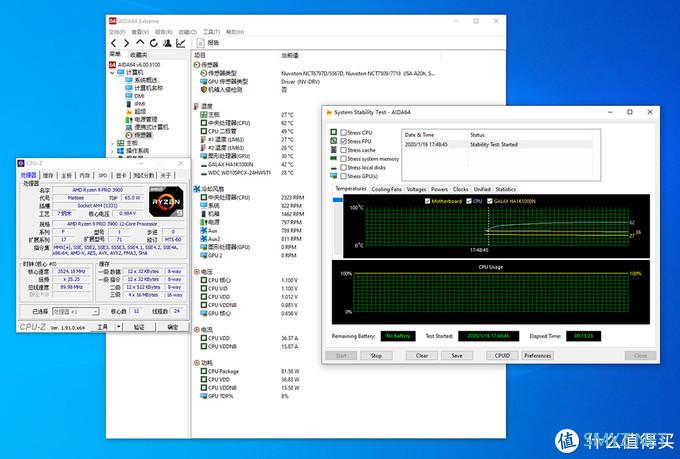Enable the Stress CPU checkbox
This screenshot has height=459, width=680.
pos(343,133)
